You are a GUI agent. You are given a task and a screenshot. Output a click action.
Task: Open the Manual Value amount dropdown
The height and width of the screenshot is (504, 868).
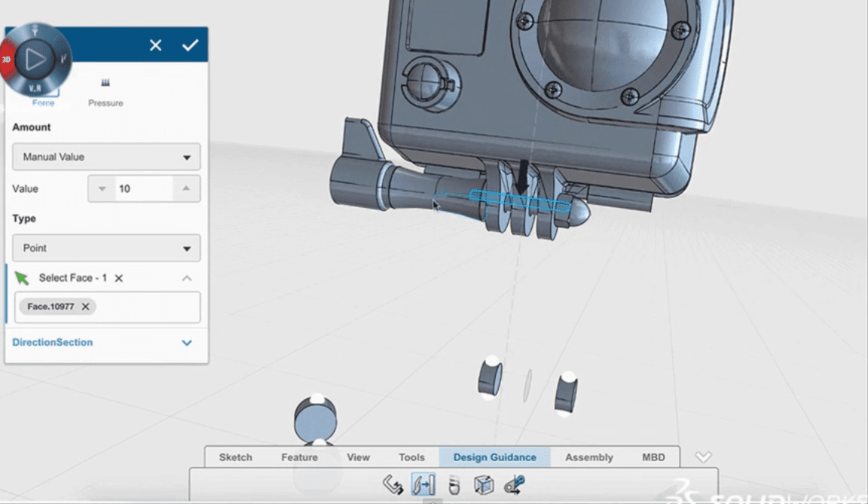pyautogui.click(x=106, y=157)
